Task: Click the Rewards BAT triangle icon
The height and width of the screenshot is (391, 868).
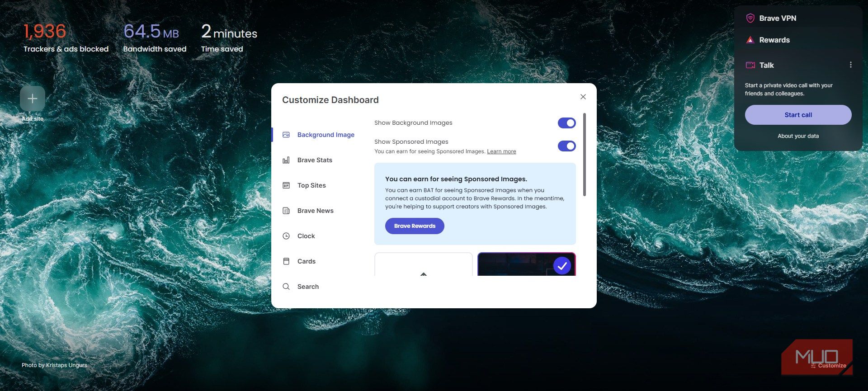Action: 750,40
